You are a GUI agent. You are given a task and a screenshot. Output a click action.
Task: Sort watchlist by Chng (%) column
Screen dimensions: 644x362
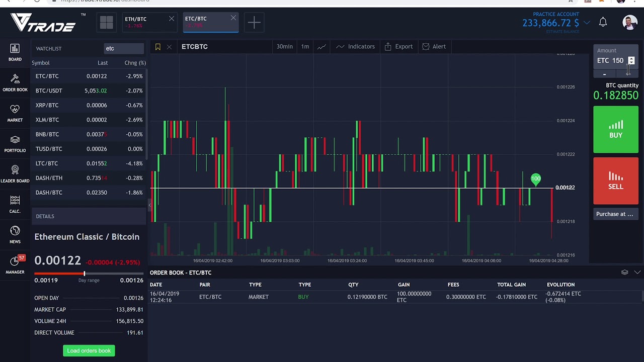[135, 63]
